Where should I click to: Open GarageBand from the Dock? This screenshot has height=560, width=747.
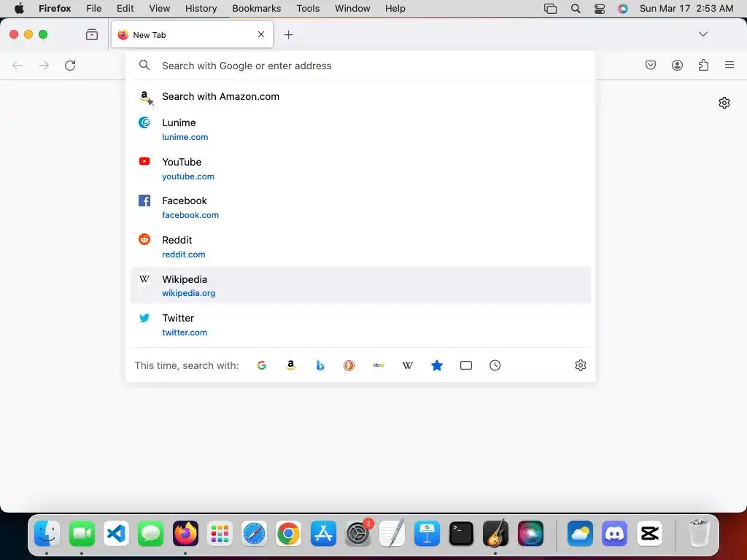point(495,533)
